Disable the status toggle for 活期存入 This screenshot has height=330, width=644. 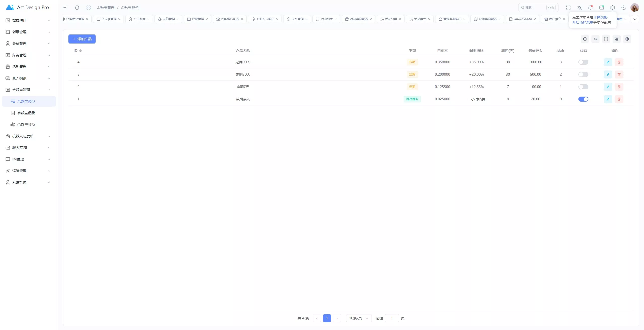pos(583,99)
